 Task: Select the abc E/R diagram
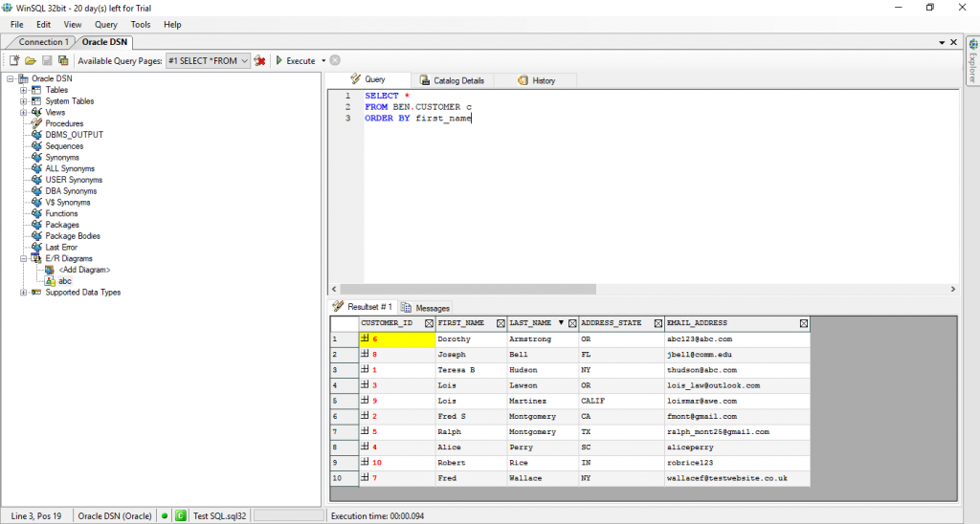pos(64,281)
